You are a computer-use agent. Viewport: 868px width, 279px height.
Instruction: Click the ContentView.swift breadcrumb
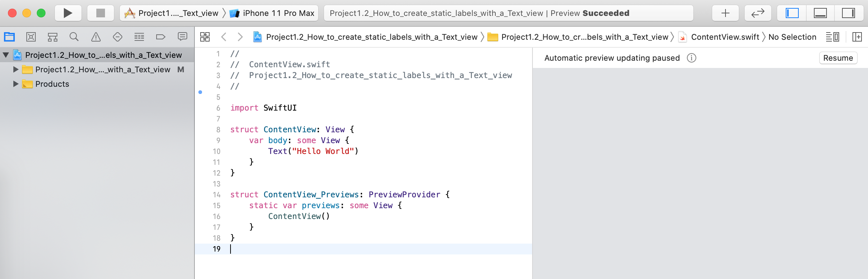point(719,37)
